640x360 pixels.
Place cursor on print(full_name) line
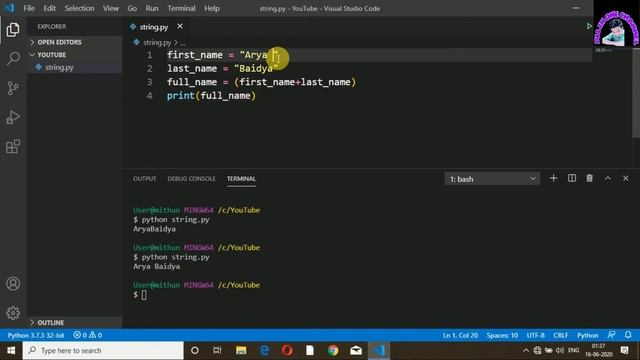211,96
